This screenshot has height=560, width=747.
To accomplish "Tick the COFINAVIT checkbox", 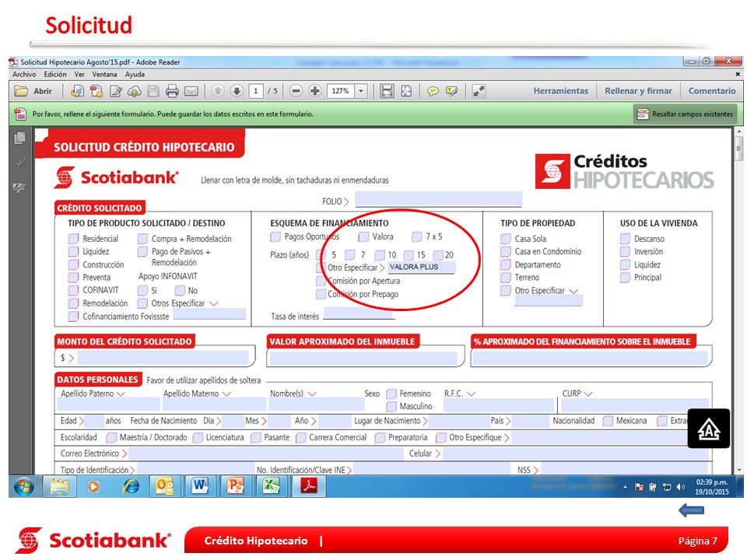I will pyautogui.click(x=73, y=290).
